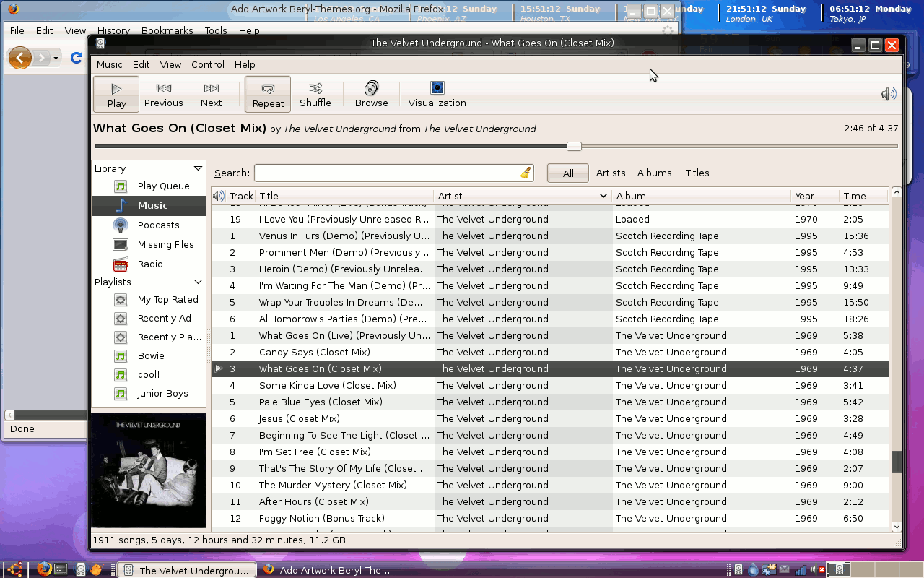
Task: Open the Podcasts source
Action: tap(149, 225)
